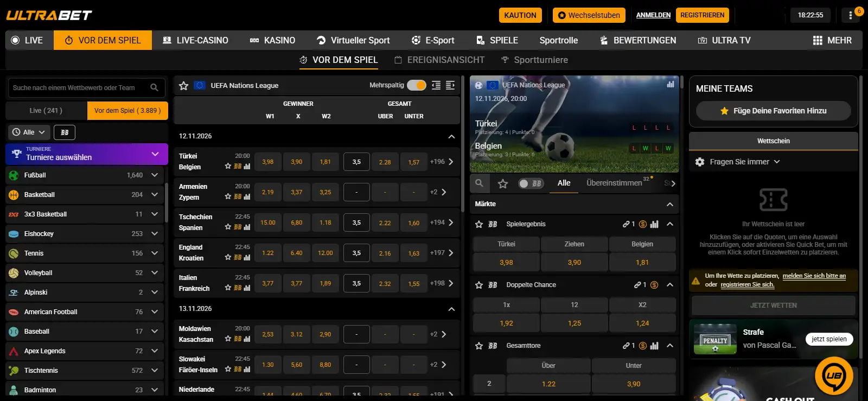Open the MEHR grid menu

(x=832, y=40)
